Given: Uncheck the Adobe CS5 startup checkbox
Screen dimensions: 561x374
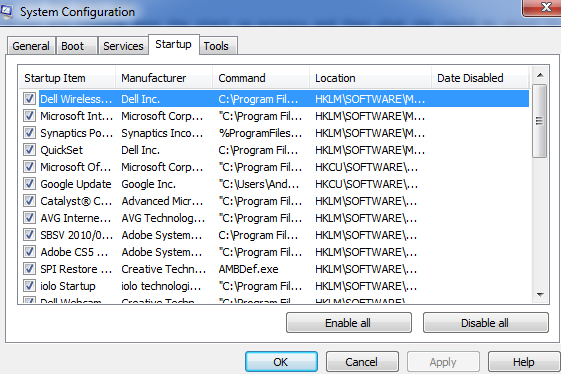Looking at the screenshot, I should pyautogui.click(x=29, y=252).
